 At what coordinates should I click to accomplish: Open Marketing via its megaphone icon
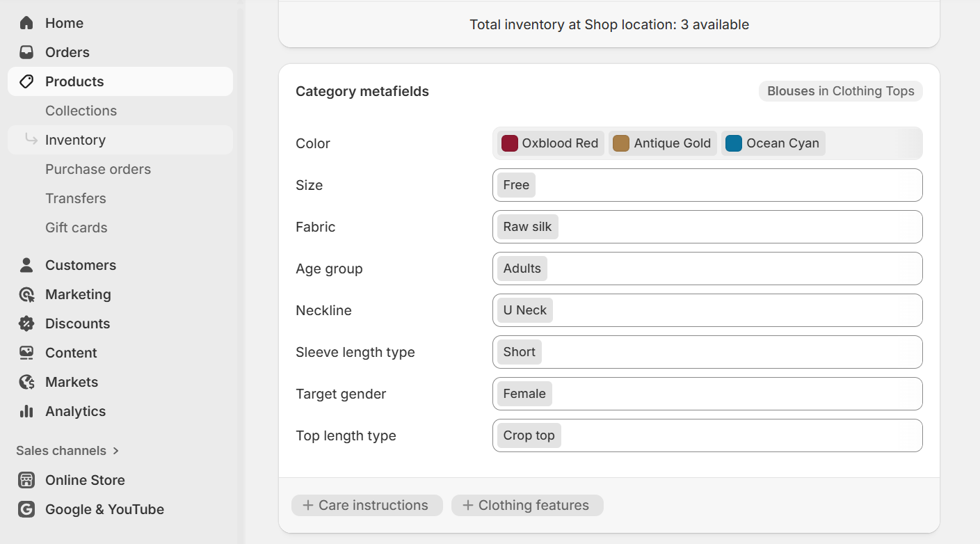click(26, 294)
